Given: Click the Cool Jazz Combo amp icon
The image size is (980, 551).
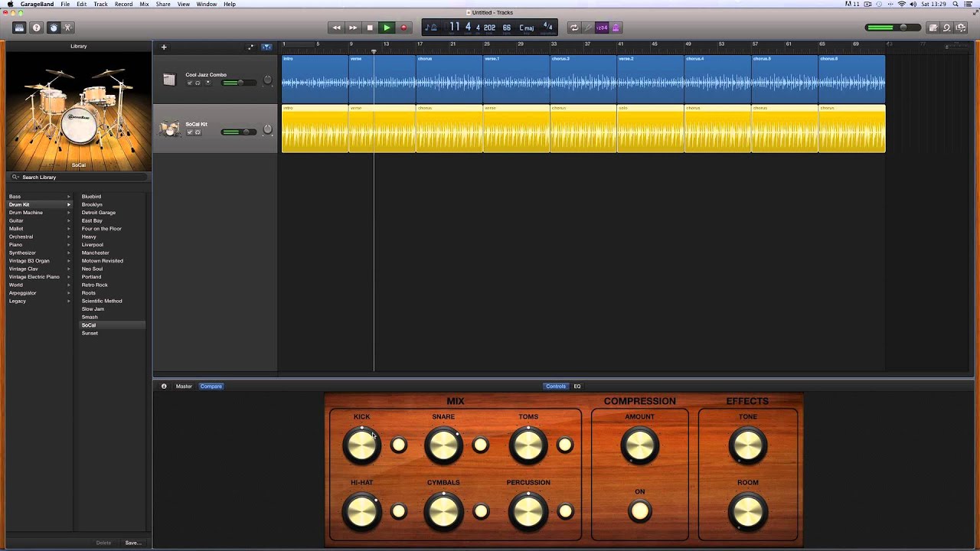Looking at the screenshot, I should [x=169, y=80].
